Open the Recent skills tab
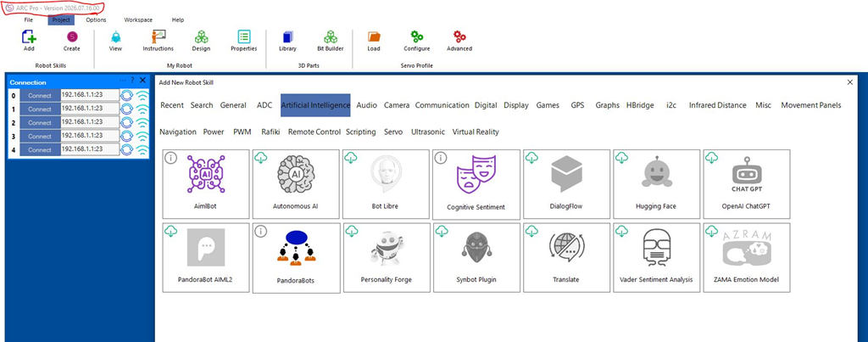The image size is (868, 342). pyautogui.click(x=171, y=104)
